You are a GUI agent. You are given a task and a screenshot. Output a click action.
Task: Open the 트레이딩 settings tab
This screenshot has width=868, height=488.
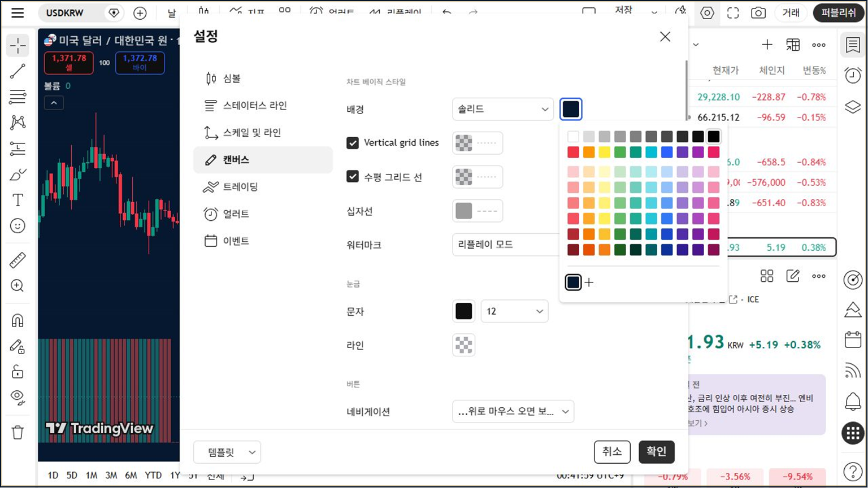tap(263, 187)
